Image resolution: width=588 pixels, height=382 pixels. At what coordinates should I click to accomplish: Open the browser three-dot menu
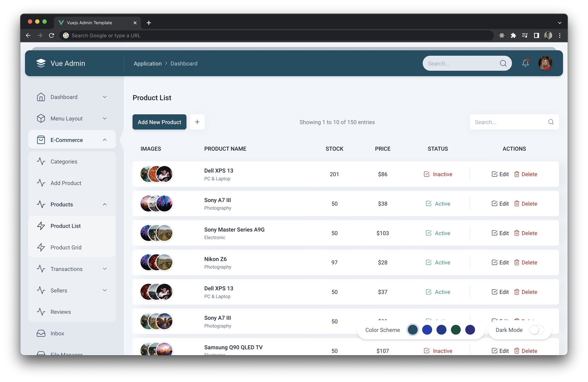pyautogui.click(x=560, y=36)
